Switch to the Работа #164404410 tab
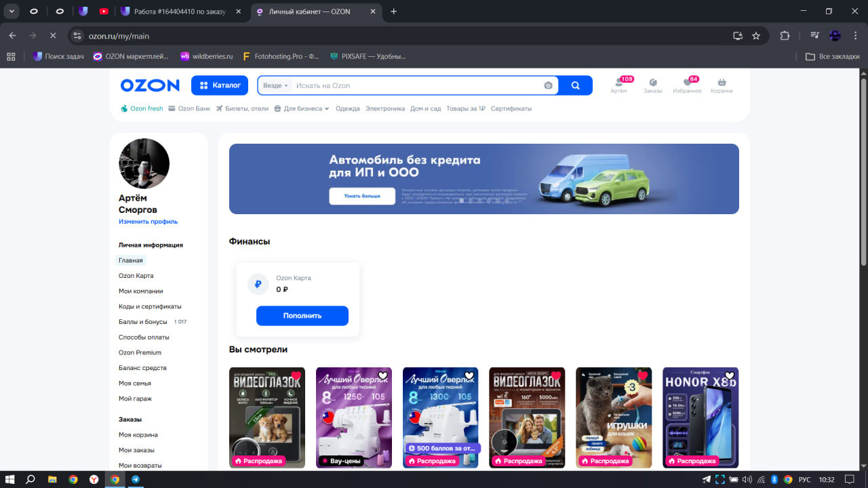This screenshot has width=868, height=488. pos(182,12)
